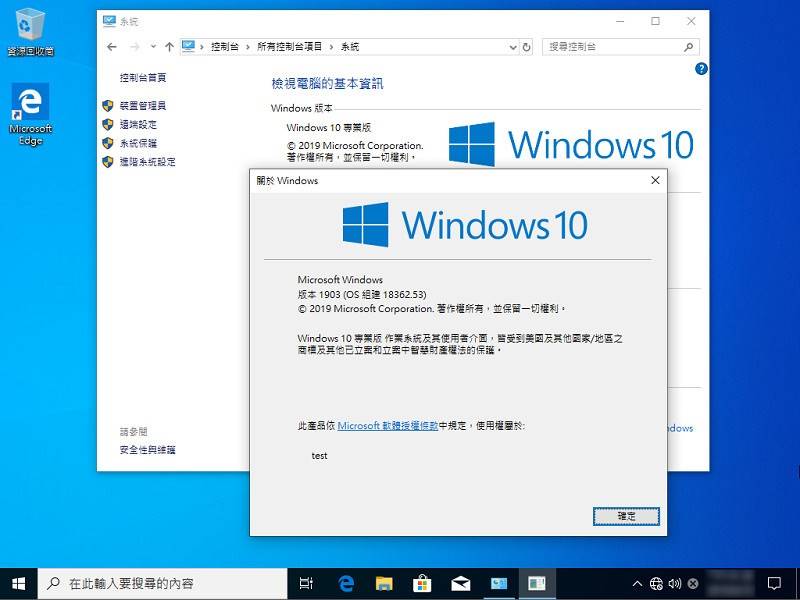Screen dimensions: 800x600
Task: Open File Explorer from the taskbar
Action: coord(383,582)
